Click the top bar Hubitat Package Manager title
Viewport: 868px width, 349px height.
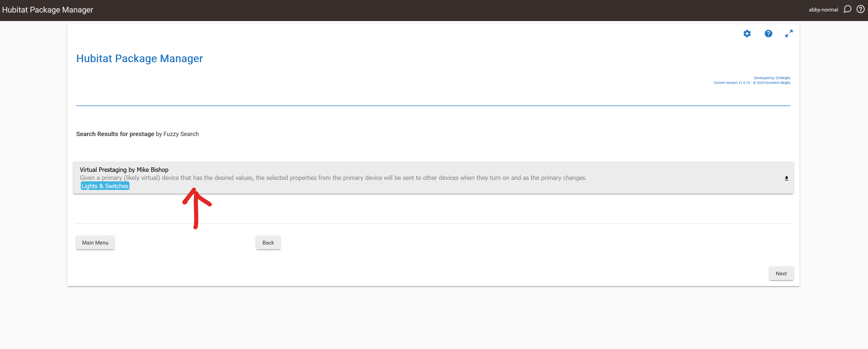(x=47, y=10)
